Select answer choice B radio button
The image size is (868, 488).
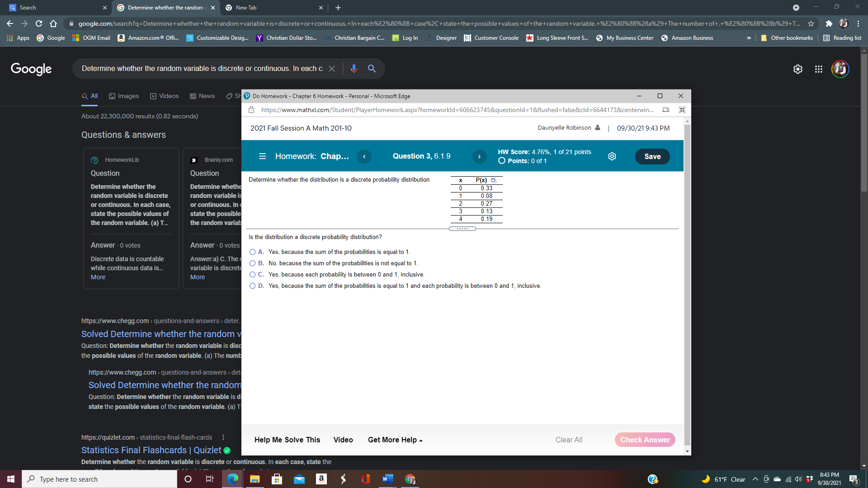click(253, 263)
